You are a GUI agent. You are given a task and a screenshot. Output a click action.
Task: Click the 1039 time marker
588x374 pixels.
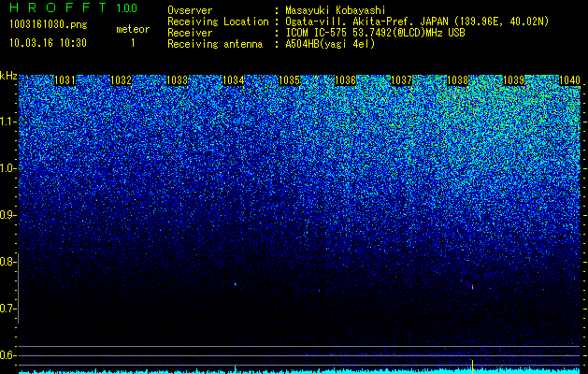pyautogui.click(x=514, y=80)
